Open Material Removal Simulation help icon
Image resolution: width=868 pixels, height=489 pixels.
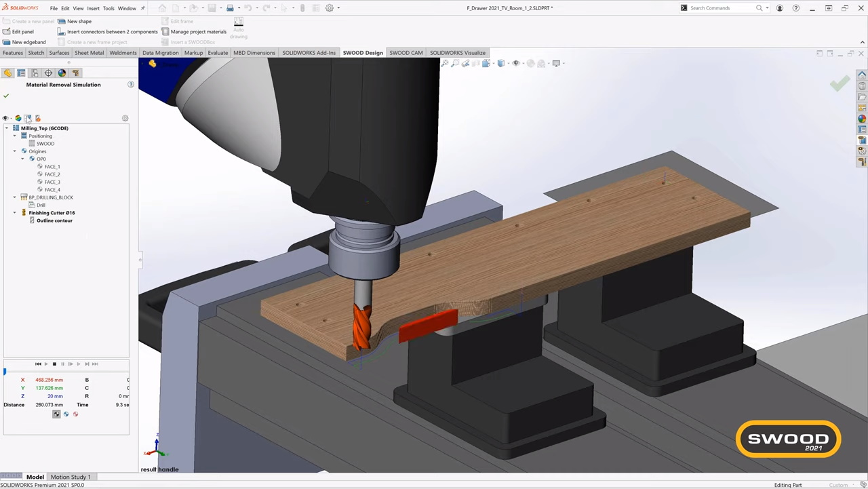131,85
